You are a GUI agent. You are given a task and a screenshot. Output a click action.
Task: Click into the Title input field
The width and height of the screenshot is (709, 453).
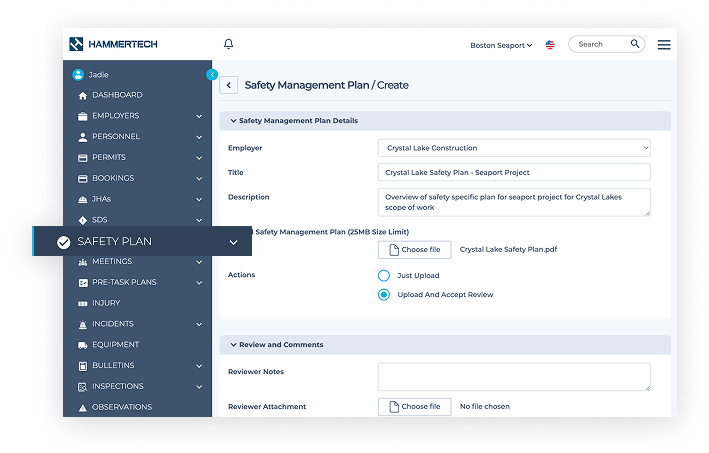514,172
